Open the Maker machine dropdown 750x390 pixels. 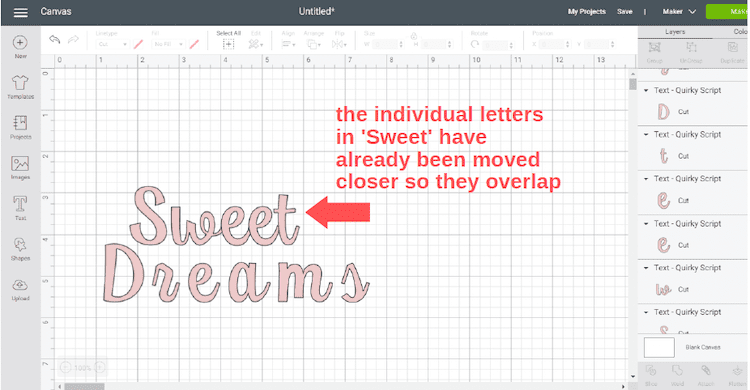click(679, 11)
